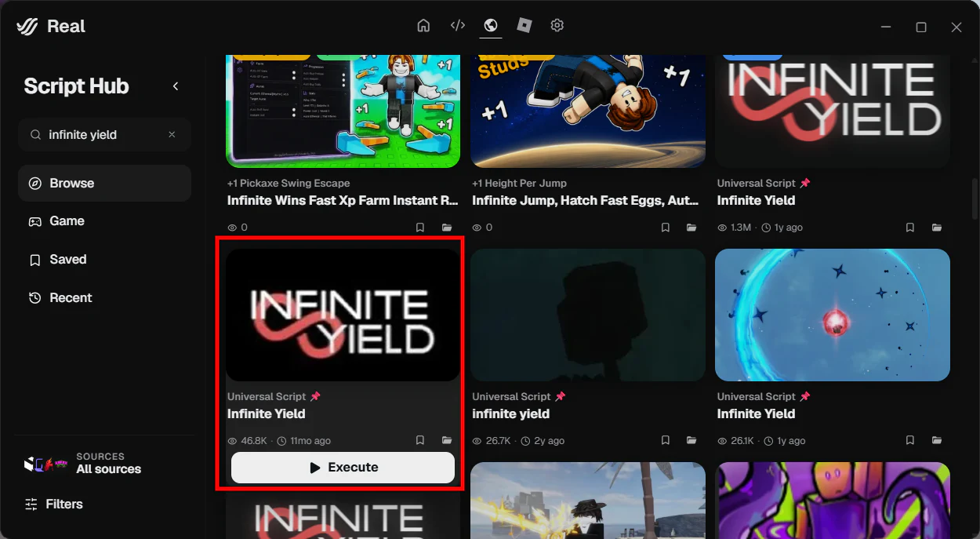This screenshot has width=980, height=539.
Task: Collapse the Script Hub sidebar chevron
Action: [x=176, y=86]
